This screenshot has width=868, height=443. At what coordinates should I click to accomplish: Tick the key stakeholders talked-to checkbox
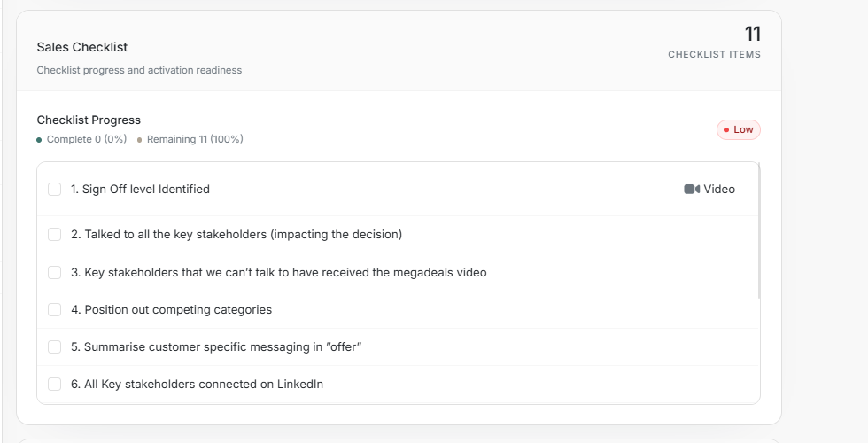click(54, 234)
